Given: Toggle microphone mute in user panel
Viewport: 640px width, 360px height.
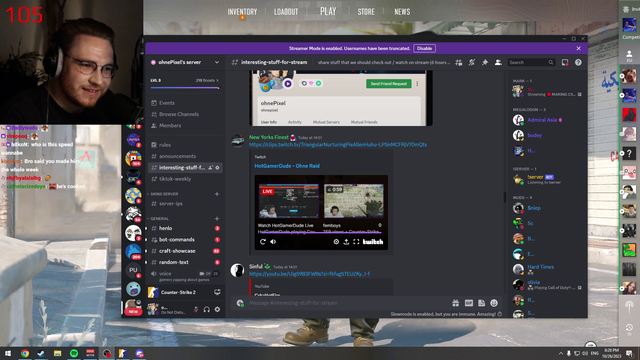Looking at the screenshot, I should (x=196, y=309).
